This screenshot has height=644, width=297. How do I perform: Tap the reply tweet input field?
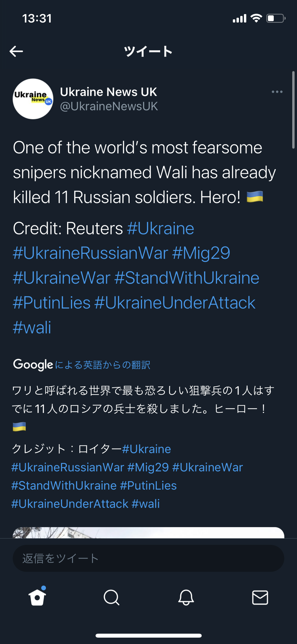click(148, 558)
